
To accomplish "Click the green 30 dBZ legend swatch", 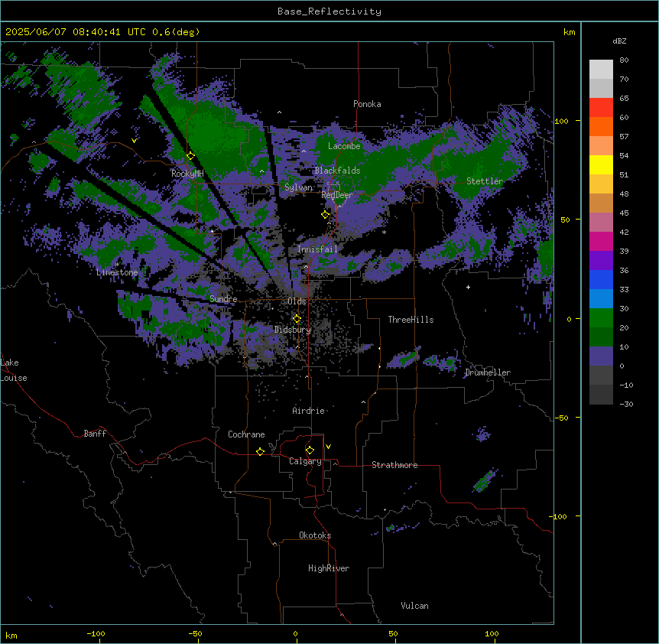I will click(601, 318).
